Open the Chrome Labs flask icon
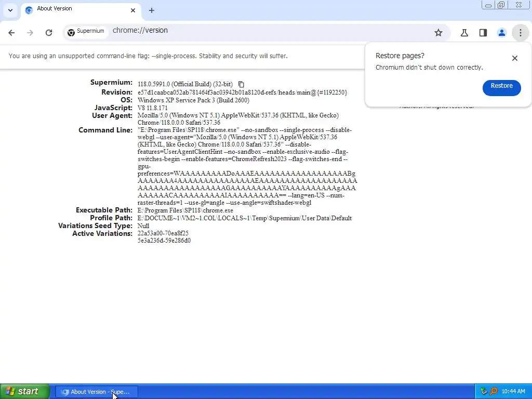 click(464, 33)
